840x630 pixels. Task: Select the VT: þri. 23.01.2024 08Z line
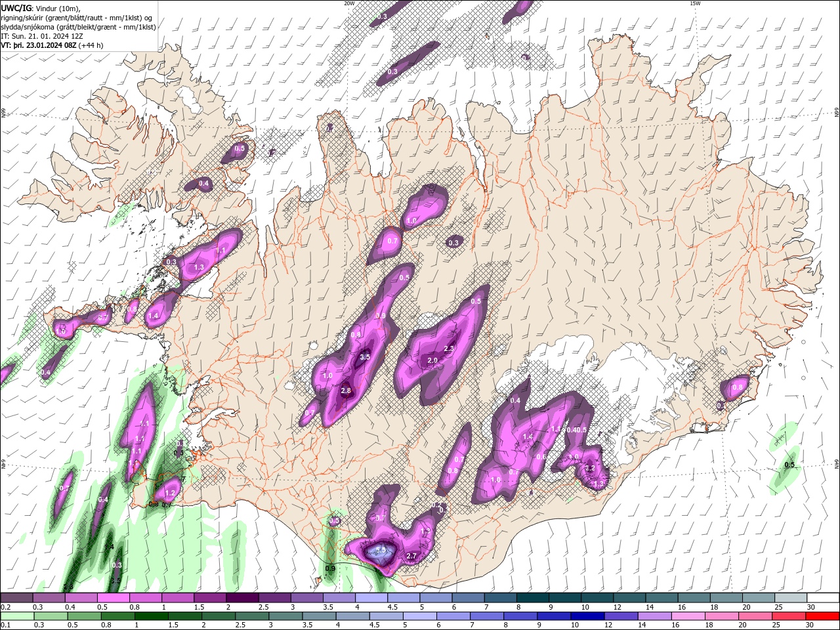[52, 45]
